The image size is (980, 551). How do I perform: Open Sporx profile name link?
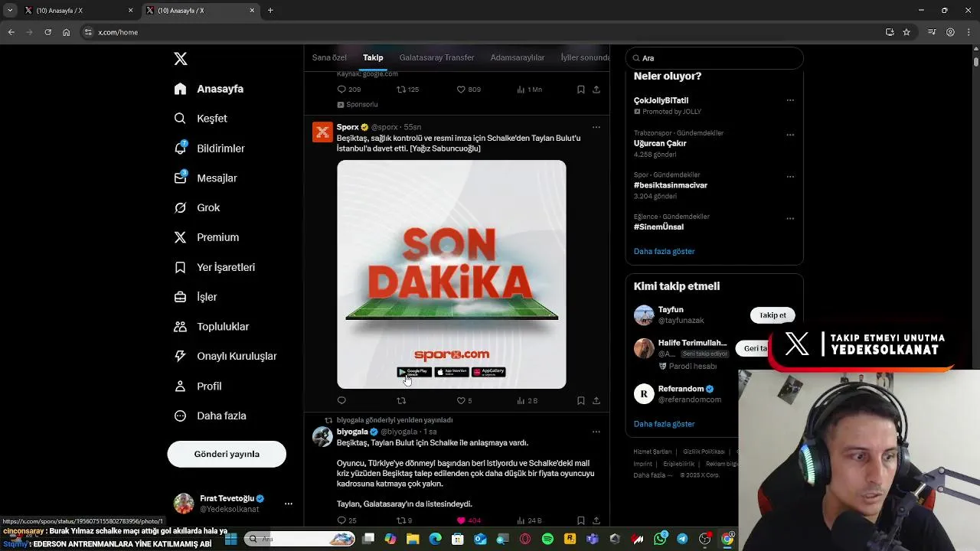tap(348, 127)
